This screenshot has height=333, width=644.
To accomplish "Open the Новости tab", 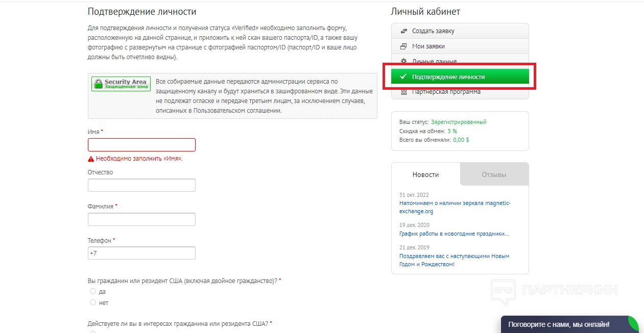I will point(425,174).
